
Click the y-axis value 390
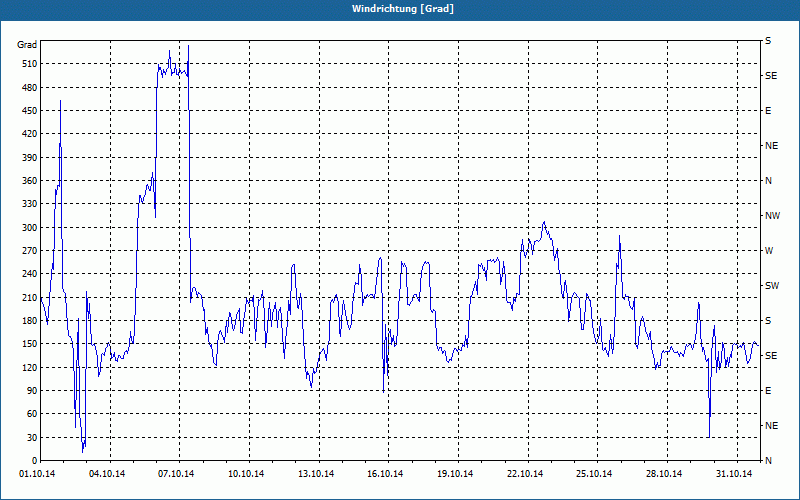pos(30,158)
